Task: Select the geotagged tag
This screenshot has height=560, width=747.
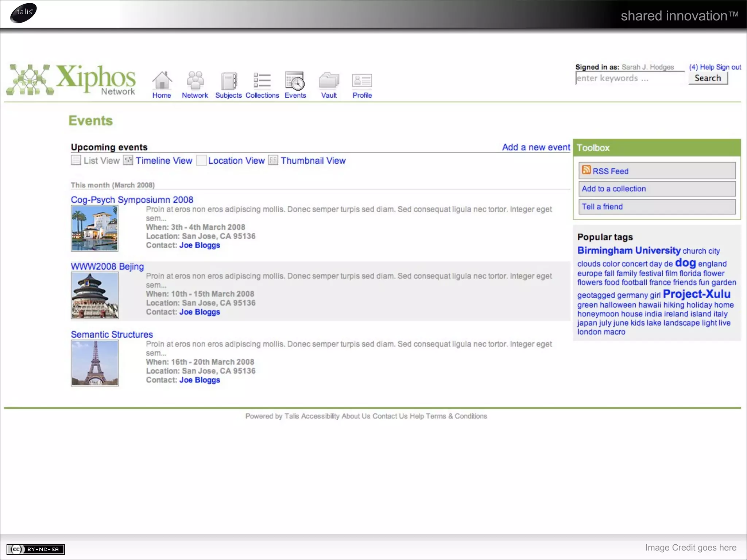Action: (596, 295)
